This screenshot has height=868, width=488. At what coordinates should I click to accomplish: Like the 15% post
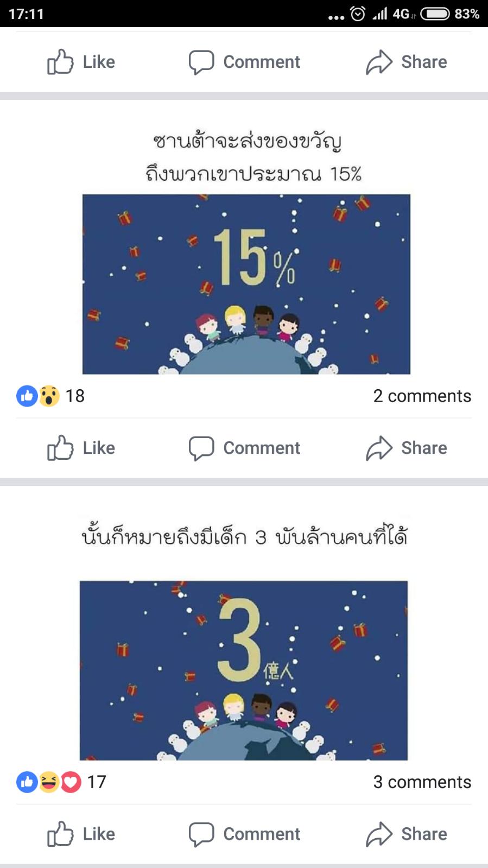pyautogui.click(x=81, y=448)
